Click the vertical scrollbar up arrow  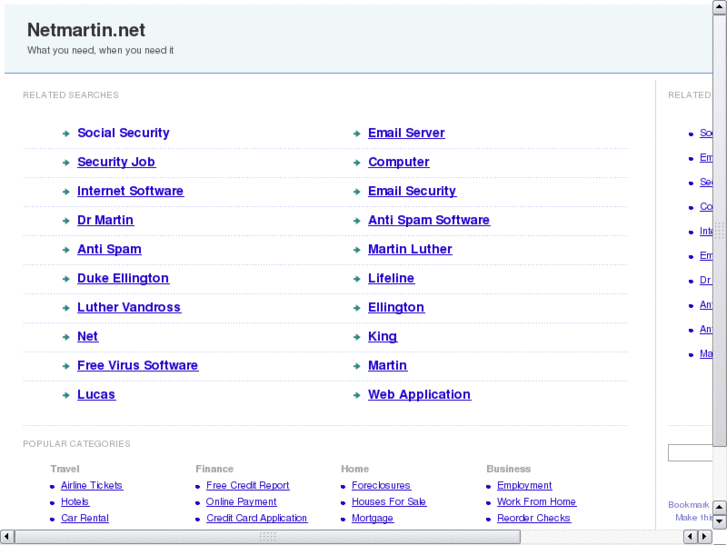[x=719, y=8]
